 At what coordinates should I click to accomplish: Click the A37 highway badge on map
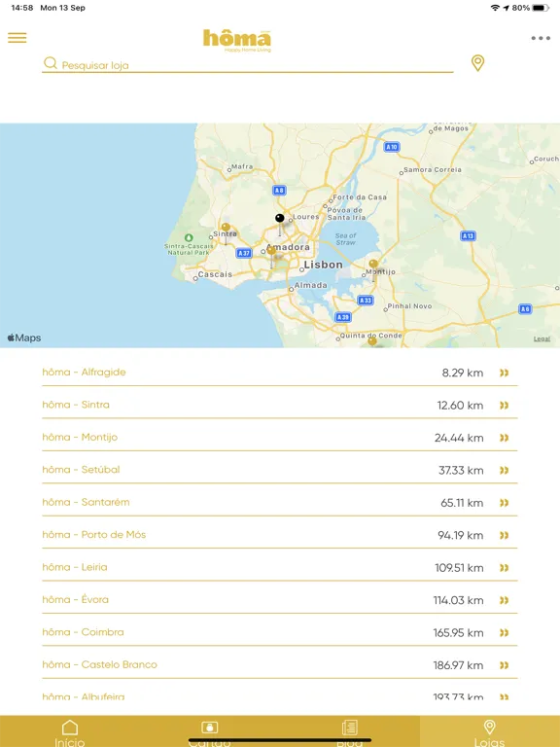click(244, 253)
